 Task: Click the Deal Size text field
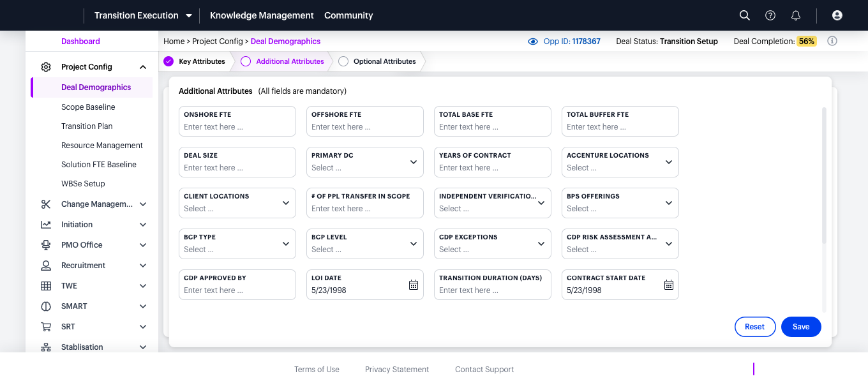pyautogui.click(x=237, y=162)
